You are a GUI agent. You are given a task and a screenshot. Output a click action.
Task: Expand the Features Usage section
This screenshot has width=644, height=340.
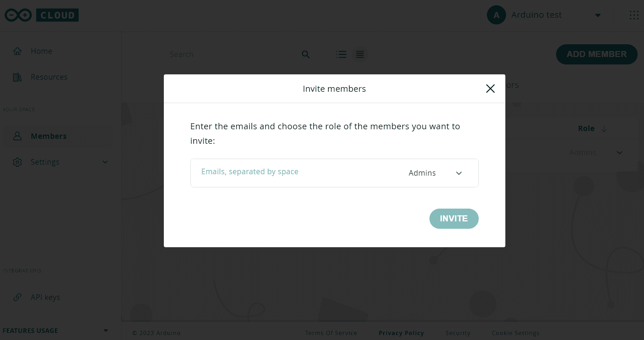coord(106,330)
